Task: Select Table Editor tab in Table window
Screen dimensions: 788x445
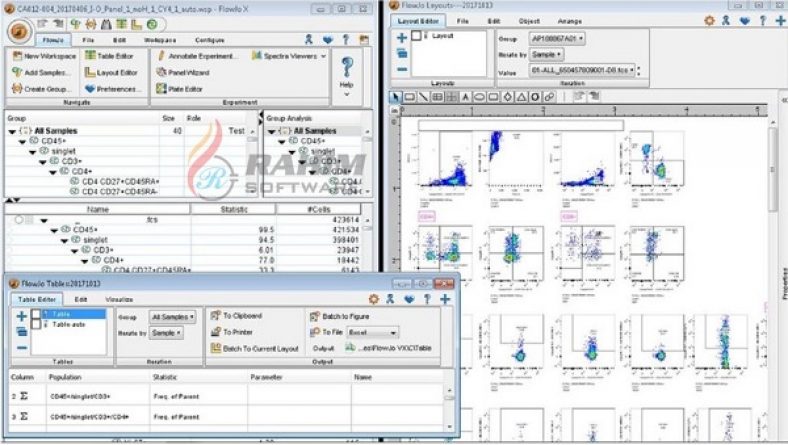Action: coord(37,299)
